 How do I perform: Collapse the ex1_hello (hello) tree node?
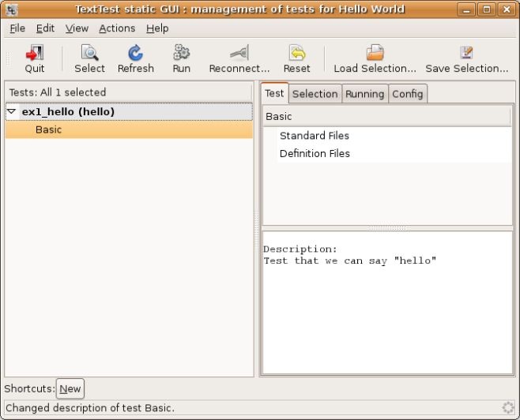12,111
